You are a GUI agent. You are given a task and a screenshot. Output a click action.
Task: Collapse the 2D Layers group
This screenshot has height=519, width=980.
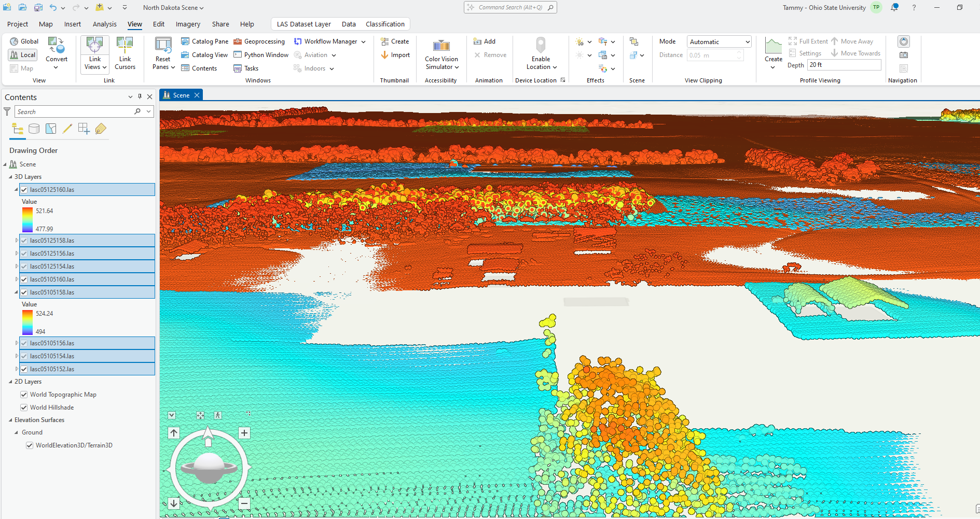click(x=10, y=382)
